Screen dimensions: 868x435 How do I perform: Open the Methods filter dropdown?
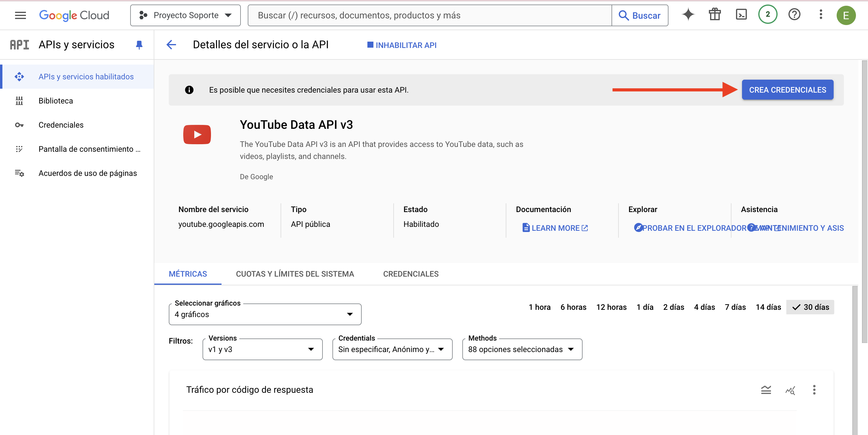tap(522, 349)
